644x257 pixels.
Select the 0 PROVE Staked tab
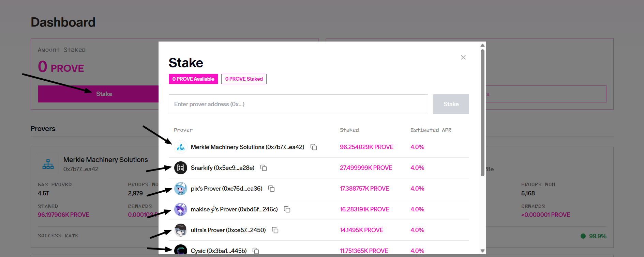click(244, 79)
